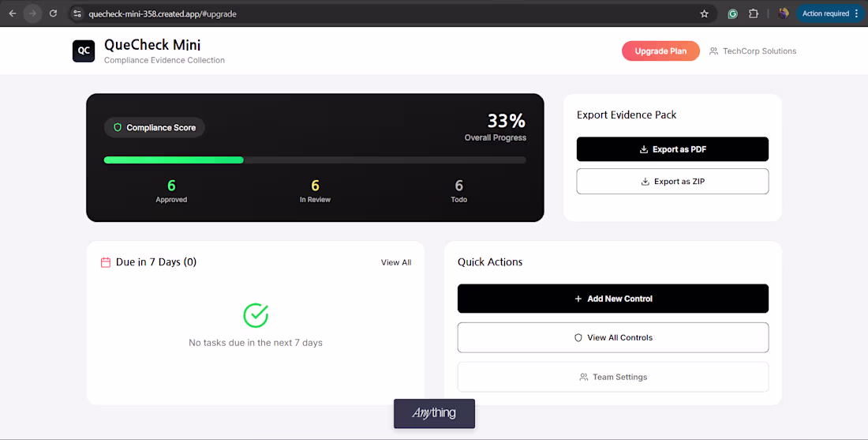
Task: Click the Upgrade Plan button
Action: 660,51
